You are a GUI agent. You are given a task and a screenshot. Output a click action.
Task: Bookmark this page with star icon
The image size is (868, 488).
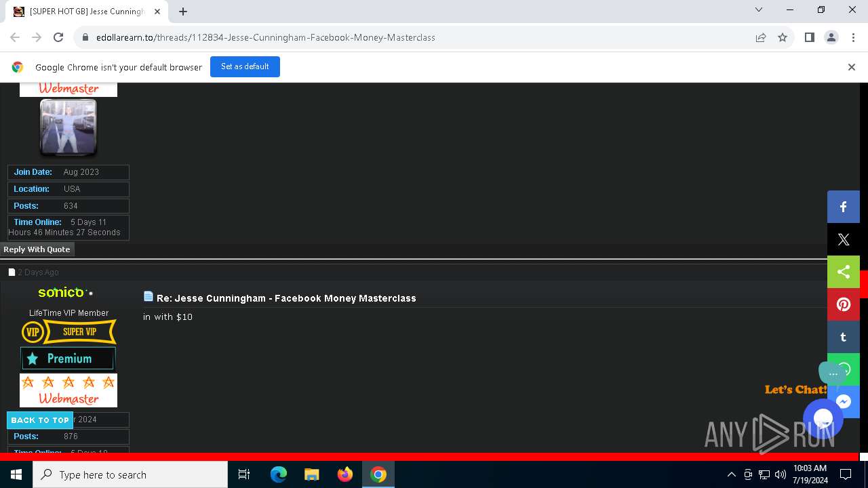coord(783,37)
